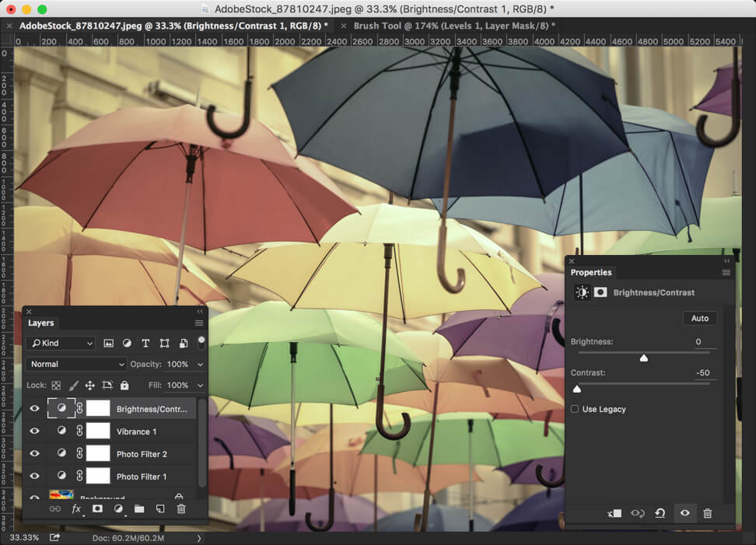Collapse the Layers panel double arrows

pyautogui.click(x=200, y=312)
